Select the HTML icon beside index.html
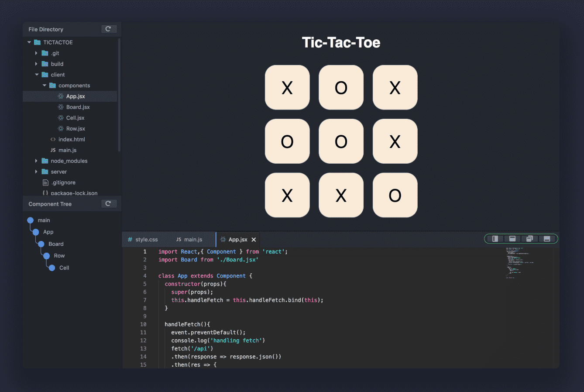The width and height of the screenshot is (584, 392). tap(53, 139)
